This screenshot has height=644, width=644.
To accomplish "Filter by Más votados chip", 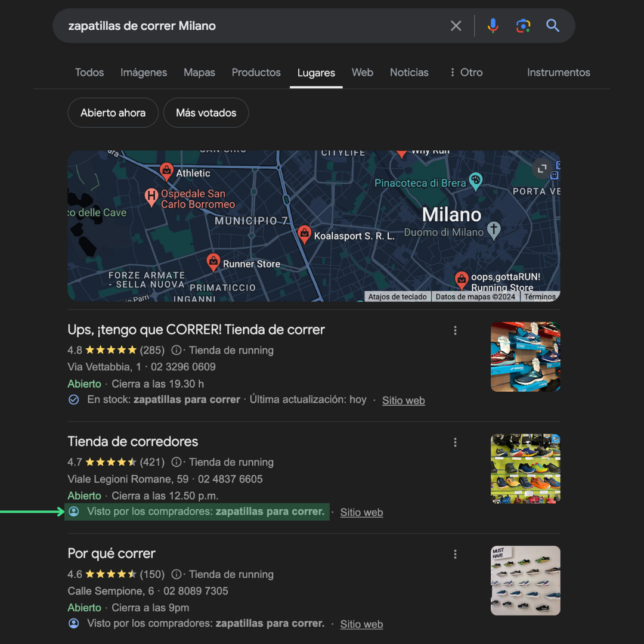I will tap(206, 113).
